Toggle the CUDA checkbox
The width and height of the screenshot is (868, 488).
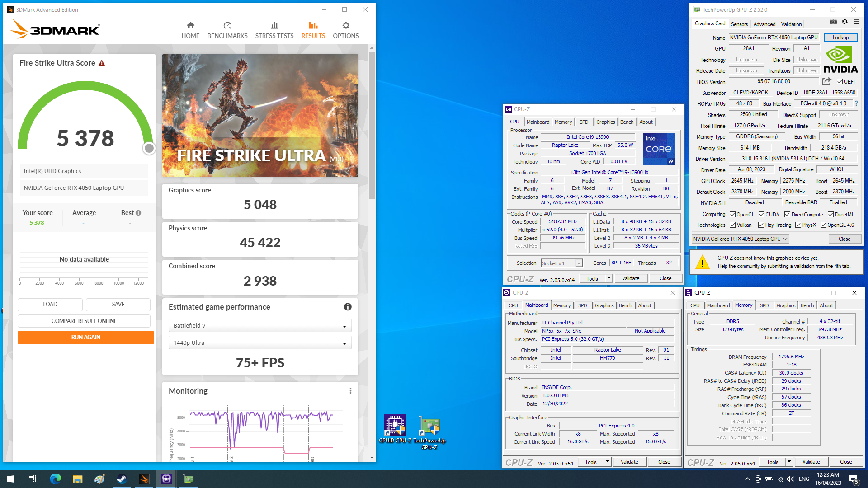(761, 215)
